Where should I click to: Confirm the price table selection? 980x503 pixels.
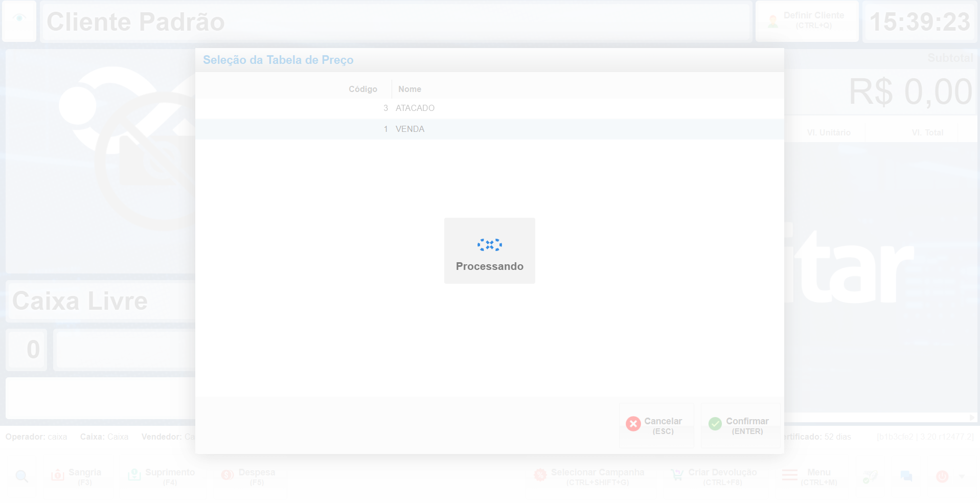pos(740,425)
